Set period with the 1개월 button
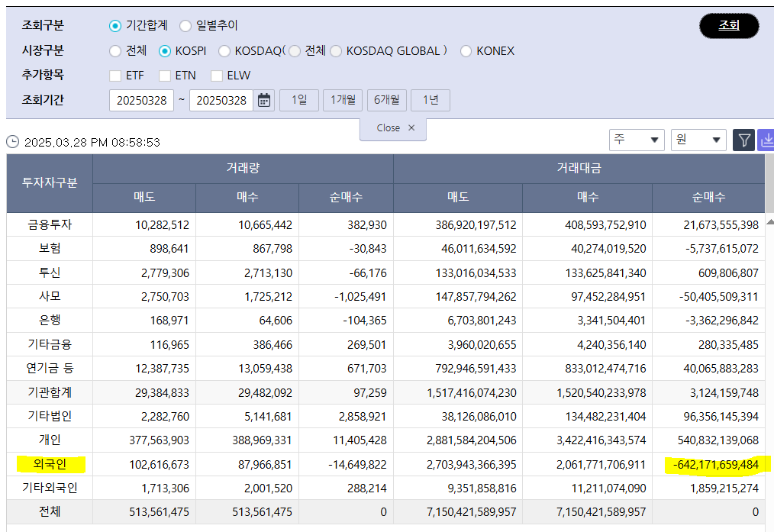Screen dimensions: 774x532 (x=342, y=100)
